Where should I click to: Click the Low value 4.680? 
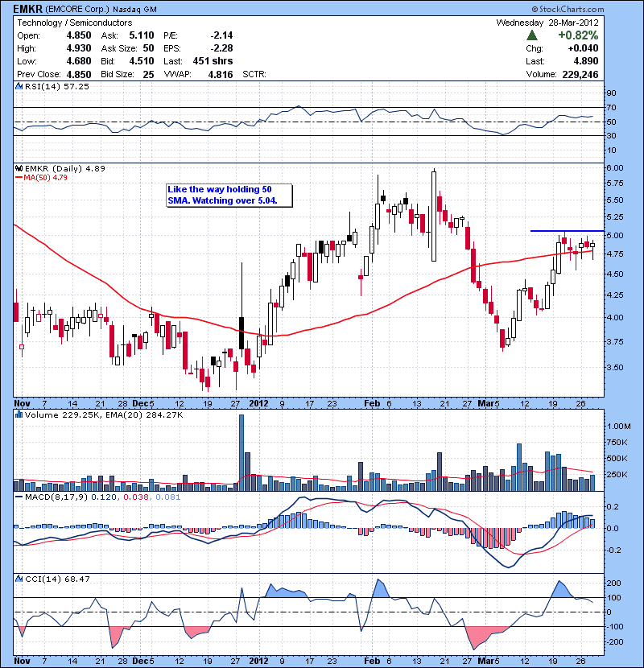(79, 61)
